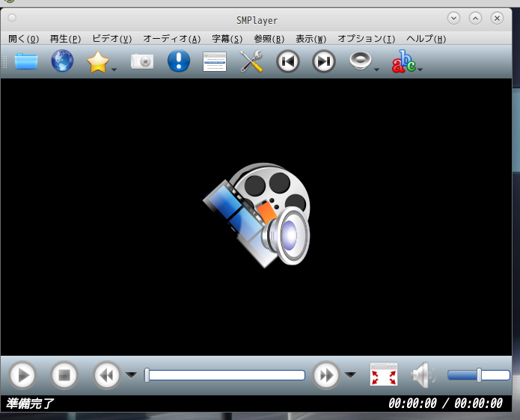Toggle fullscreen with the red arrows icon
The image size is (520, 420).
click(384, 374)
